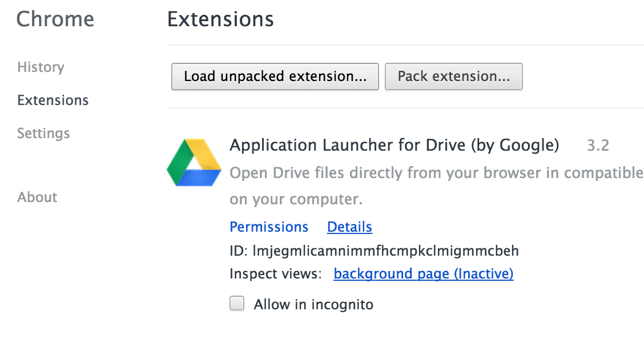Open the Details link
Image resolution: width=644 pixels, height=339 pixels.
(349, 227)
